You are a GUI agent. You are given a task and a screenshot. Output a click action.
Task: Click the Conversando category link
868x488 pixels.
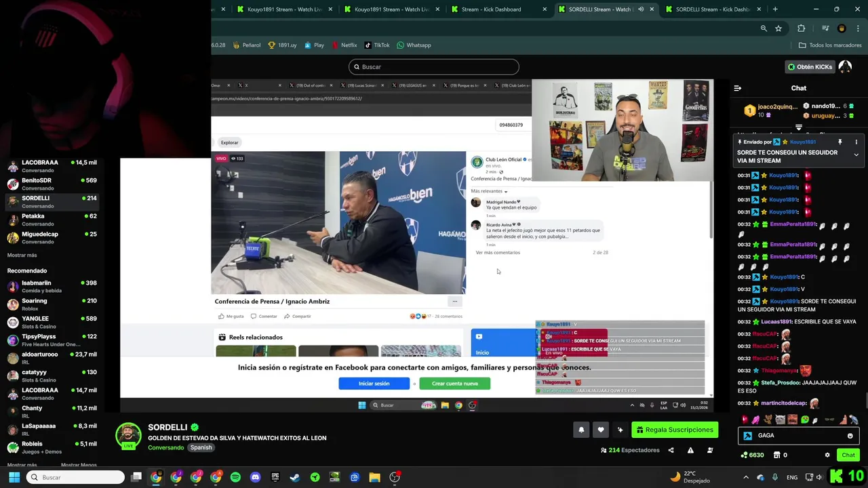pyautogui.click(x=165, y=447)
